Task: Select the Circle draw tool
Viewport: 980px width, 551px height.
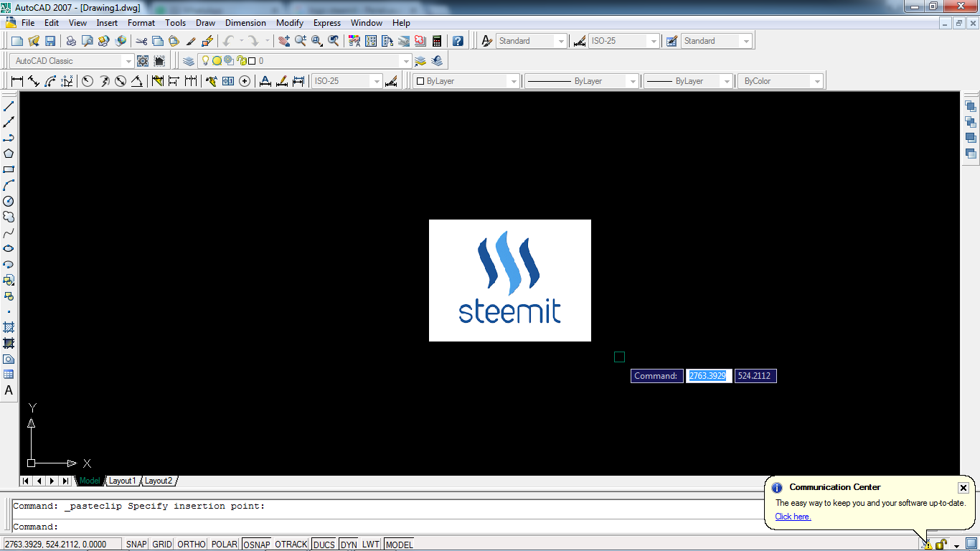Action: point(9,201)
